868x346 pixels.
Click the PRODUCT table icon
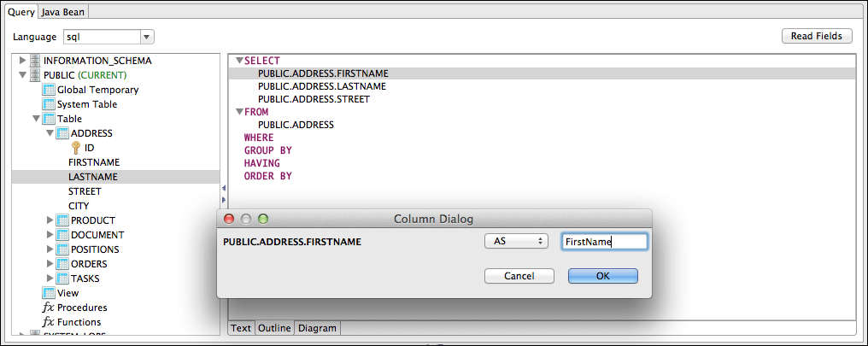(62, 220)
